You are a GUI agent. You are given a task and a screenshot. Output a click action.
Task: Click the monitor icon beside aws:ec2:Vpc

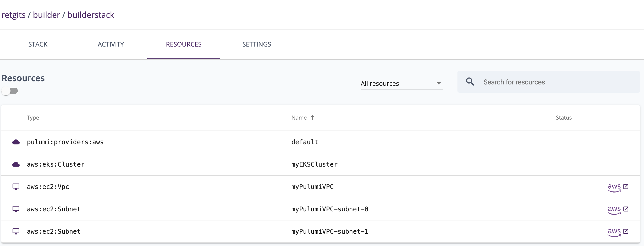(x=16, y=187)
